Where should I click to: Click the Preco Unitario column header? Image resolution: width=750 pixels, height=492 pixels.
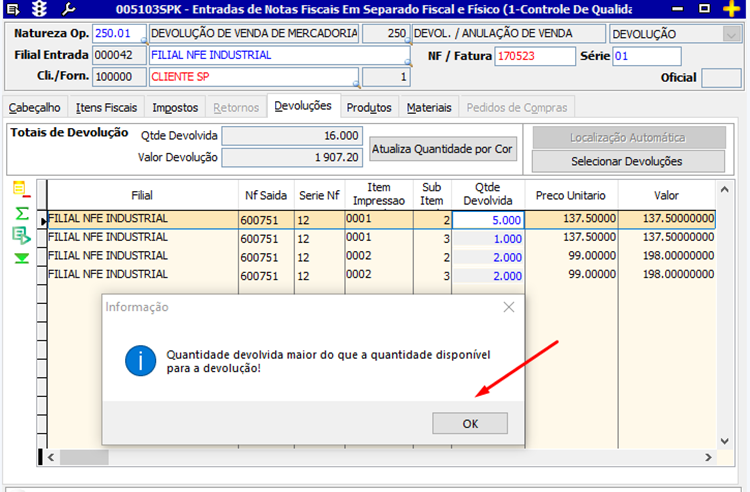571,195
